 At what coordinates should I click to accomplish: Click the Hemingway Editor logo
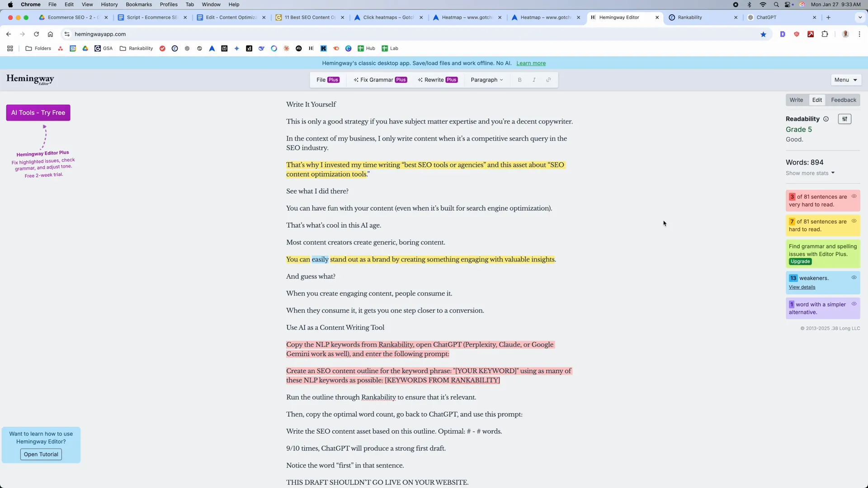[x=30, y=80]
